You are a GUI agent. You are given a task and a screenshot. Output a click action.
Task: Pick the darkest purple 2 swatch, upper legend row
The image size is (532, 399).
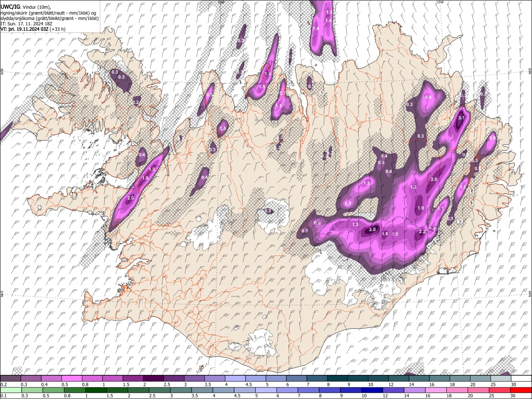click(x=153, y=378)
